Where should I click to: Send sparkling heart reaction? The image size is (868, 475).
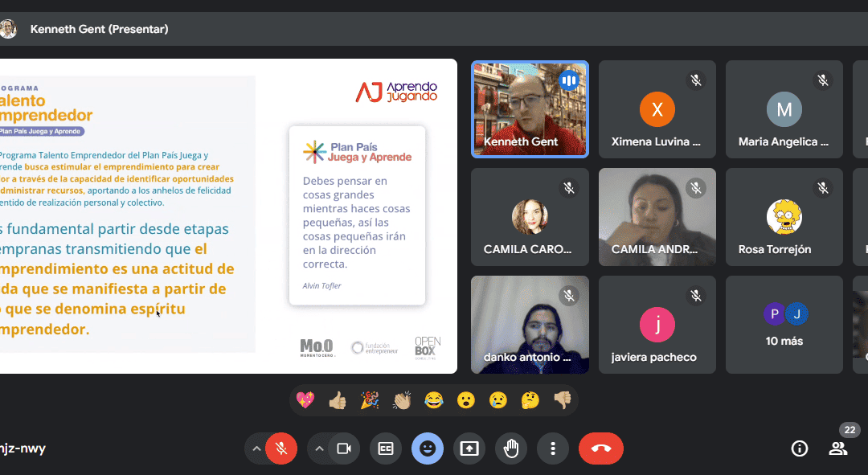[305, 399]
